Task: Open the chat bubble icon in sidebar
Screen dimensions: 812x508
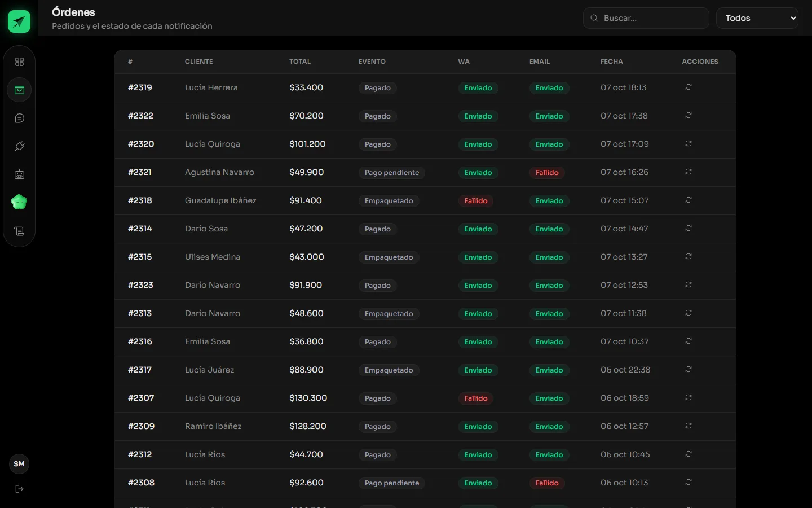Action: pos(19,118)
